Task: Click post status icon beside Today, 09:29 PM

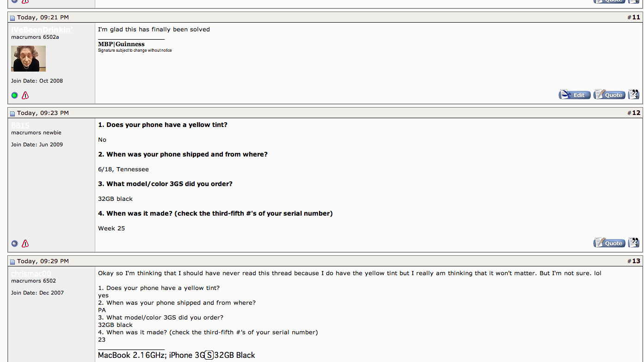Action: point(12,262)
